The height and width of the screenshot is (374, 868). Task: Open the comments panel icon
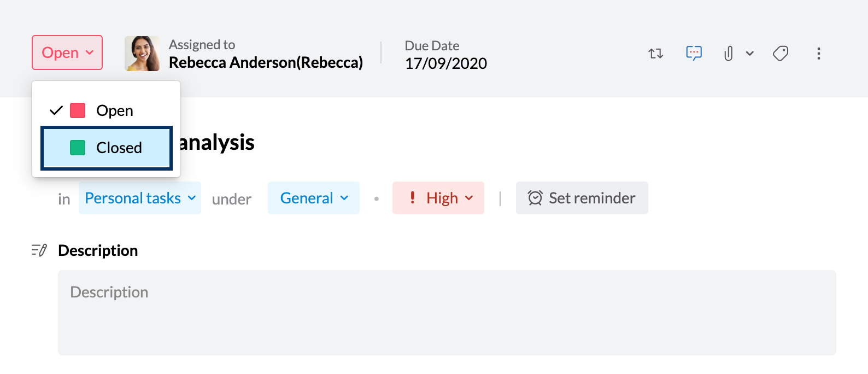click(693, 53)
